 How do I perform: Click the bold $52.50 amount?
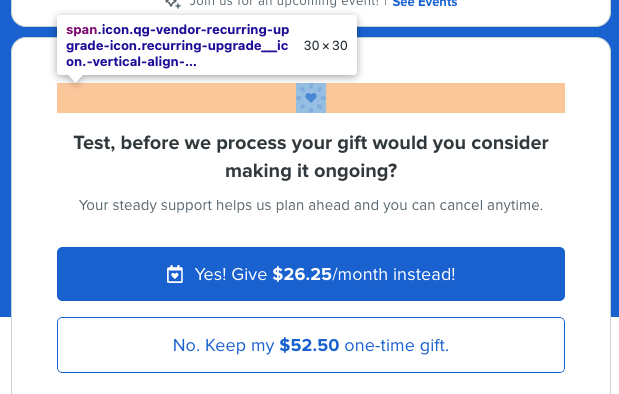click(x=309, y=345)
